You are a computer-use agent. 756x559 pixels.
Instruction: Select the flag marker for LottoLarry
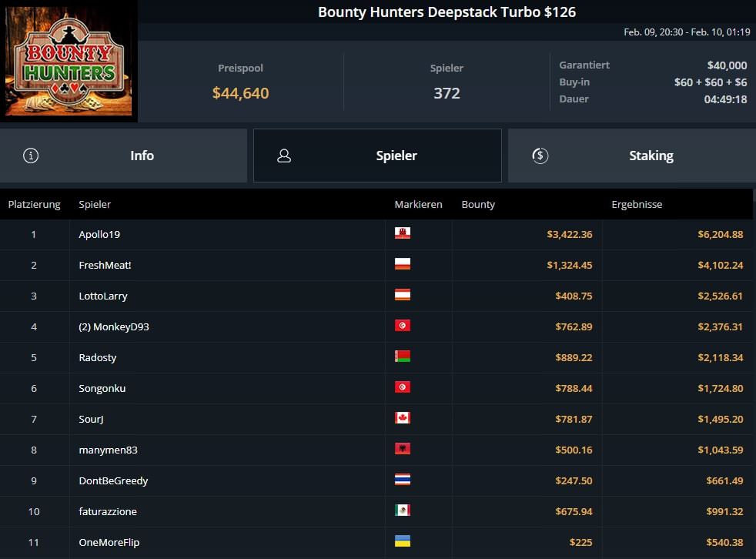click(402, 295)
